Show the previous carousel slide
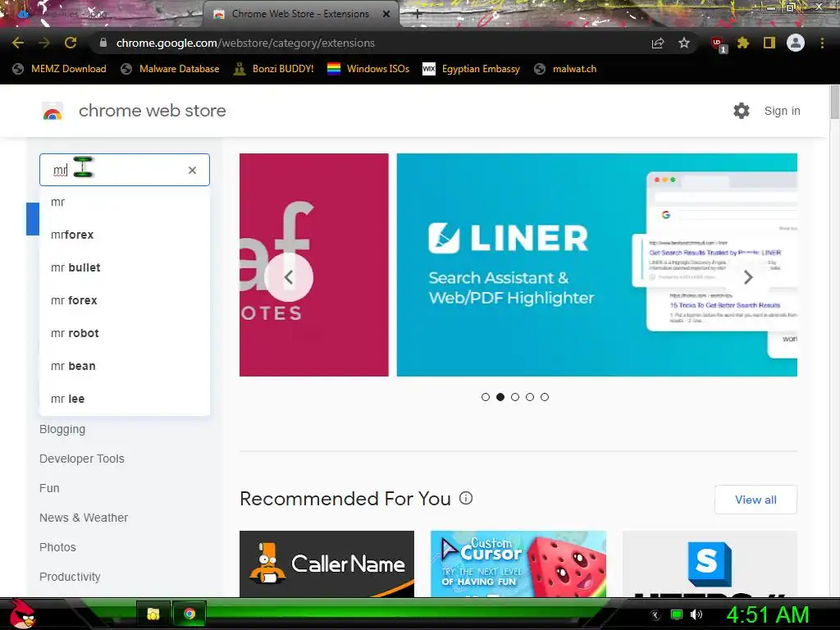 coord(289,277)
